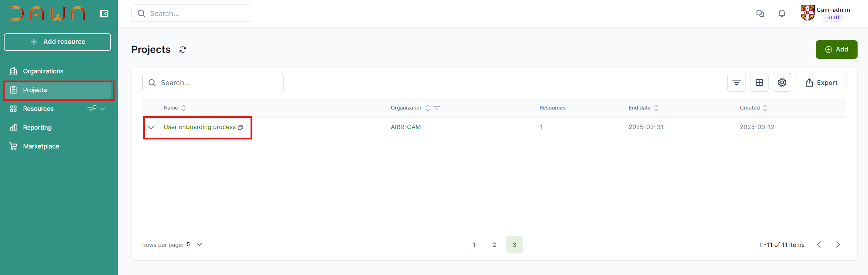868x275 pixels.
Task: Open the table filter icon button
Action: [x=736, y=83]
